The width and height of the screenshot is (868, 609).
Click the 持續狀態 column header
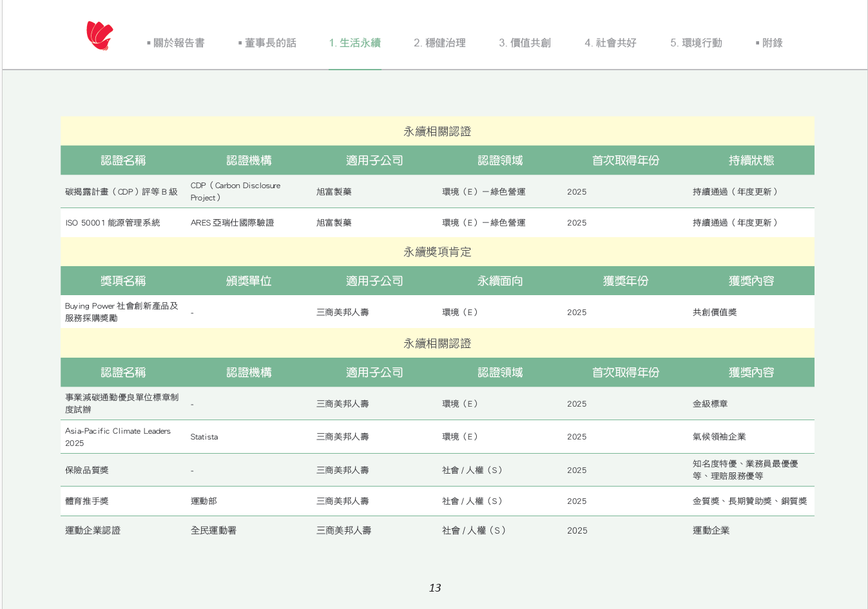click(751, 160)
